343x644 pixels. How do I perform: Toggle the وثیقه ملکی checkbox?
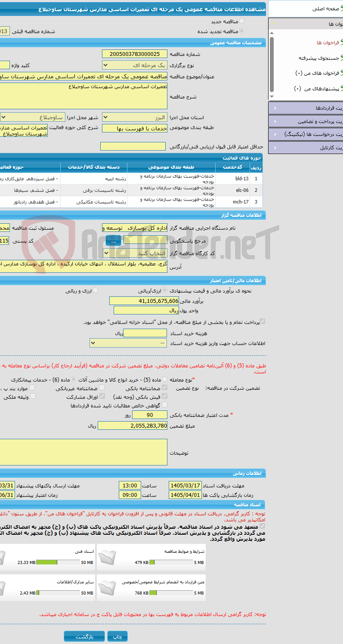pos(33,396)
